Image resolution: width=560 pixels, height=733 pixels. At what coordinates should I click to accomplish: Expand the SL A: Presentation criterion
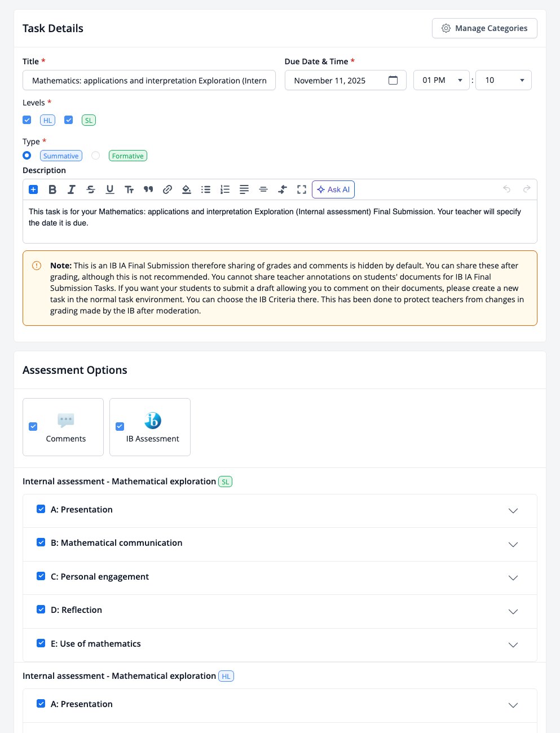tap(513, 511)
